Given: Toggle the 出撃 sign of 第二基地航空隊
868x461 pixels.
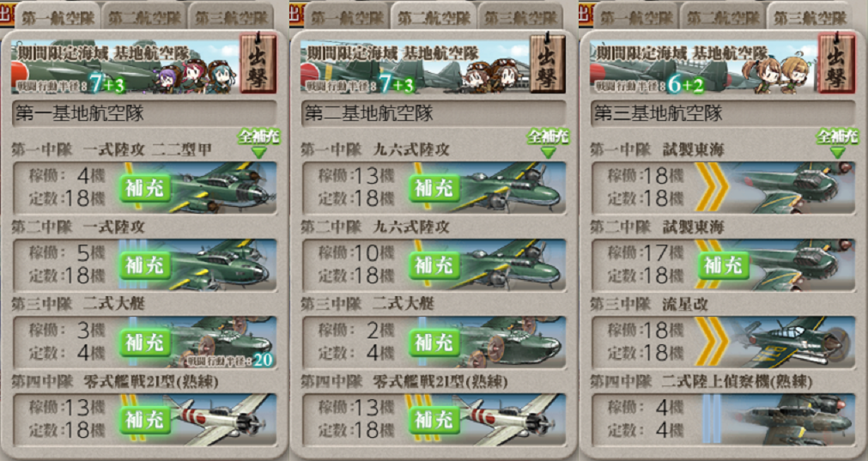Looking at the screenshot, I should click(x=548, y=64).
